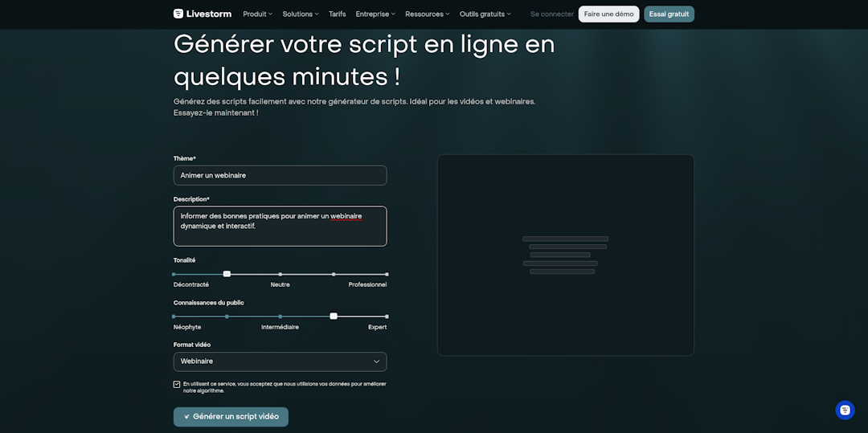
Task: Expand the Outils gratuits menu
Action: pyautogui.click(x=485, y=14)
